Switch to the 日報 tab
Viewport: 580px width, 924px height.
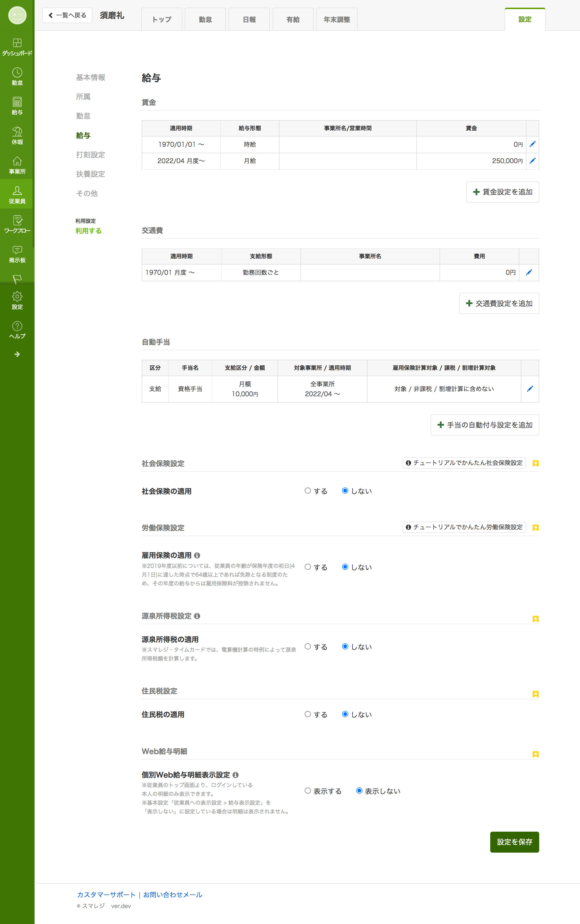[x=249, y=19]
